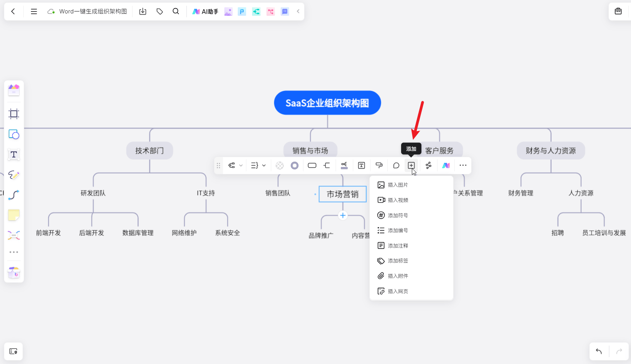
Task: Open the node border color ring
Action: tap(295, 166)
